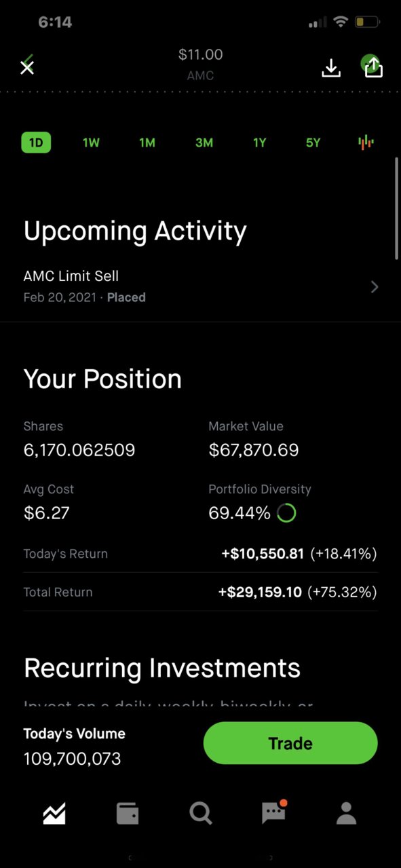
Task: Tap the green Trade button
Action: click(290, 743)
